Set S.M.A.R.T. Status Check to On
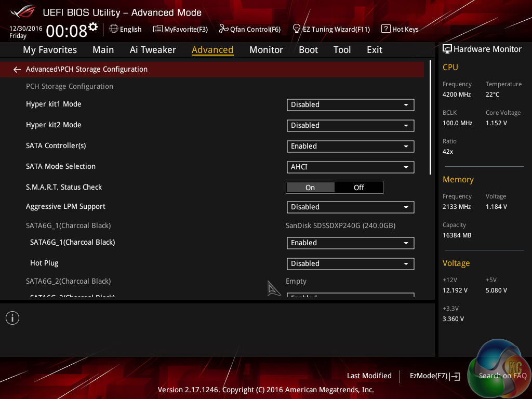The width and height of the screenshot is (532, 399). click(x=310, y=188)
